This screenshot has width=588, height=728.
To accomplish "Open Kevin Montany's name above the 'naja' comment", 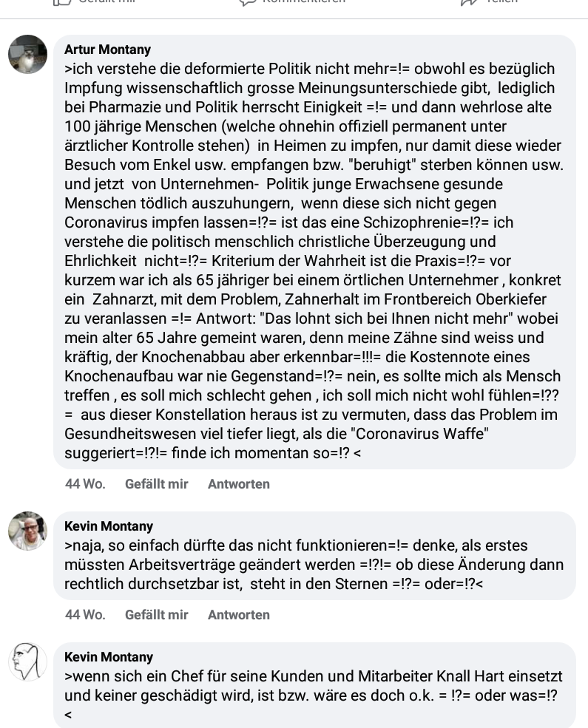I will pos(108,526).
